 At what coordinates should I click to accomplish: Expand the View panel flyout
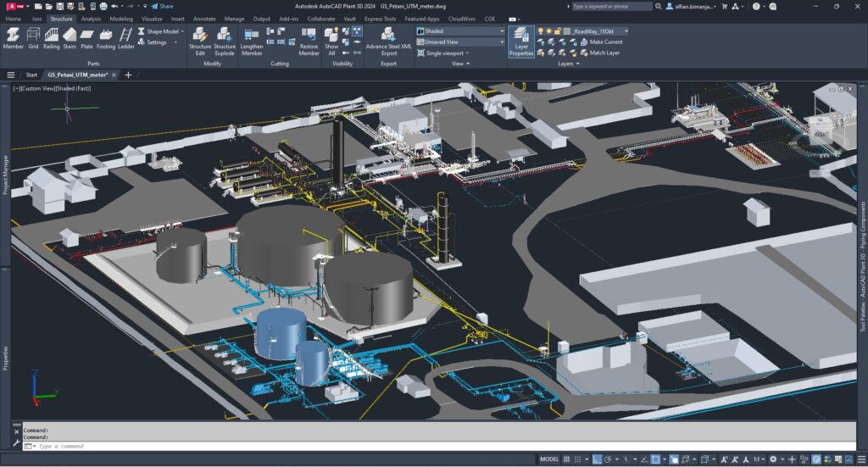(460, 64)
